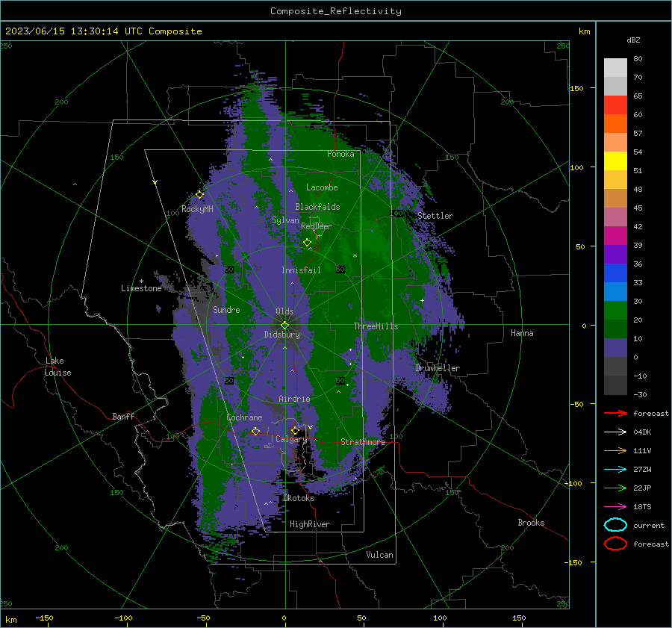Click the Hanna label
The image size is (672, 628).
pyautogui.click(x=522, y=333)
